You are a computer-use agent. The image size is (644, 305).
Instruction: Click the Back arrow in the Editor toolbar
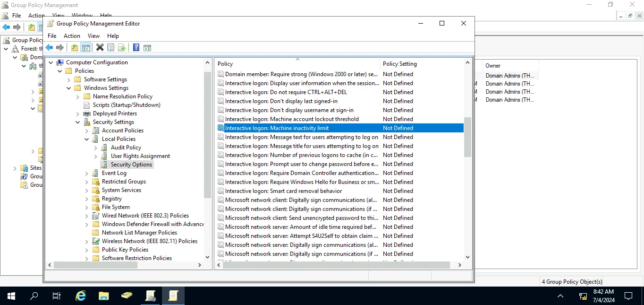[x=49, y=47]
